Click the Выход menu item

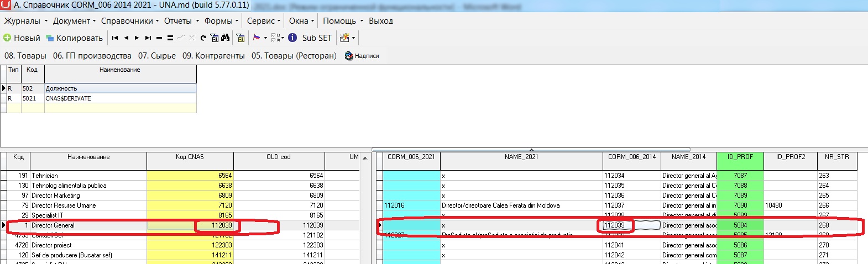pyautogui.click(x=381, y=21)
